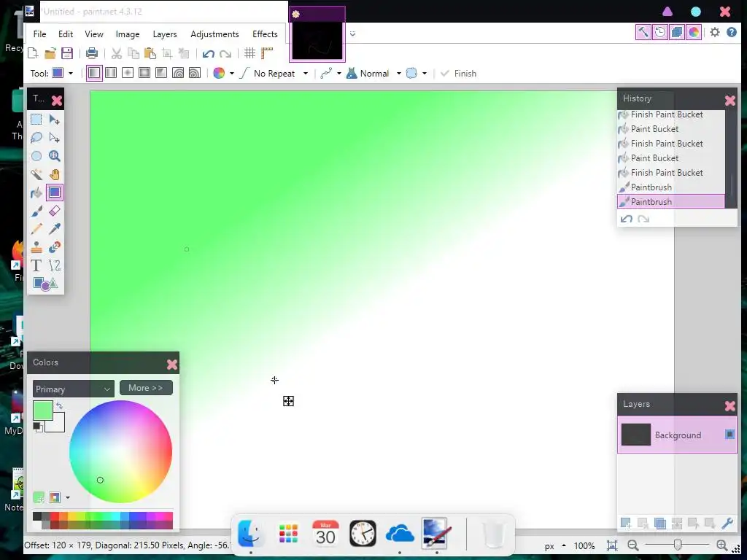Select the Clone Stamp tool
This screenshot has height=560, width=747.
click(x=36, y=246)
